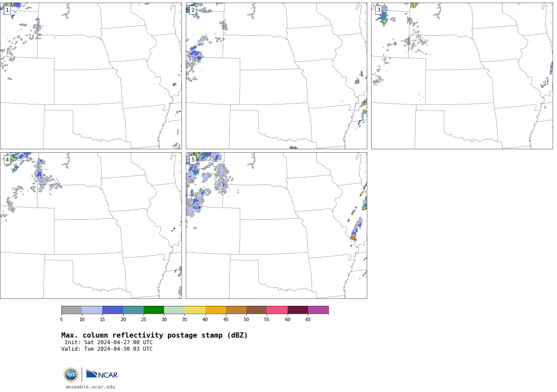Click the colorbar tick label 20
The height and width of the screenshot is (392, 557).
[123, 320]
